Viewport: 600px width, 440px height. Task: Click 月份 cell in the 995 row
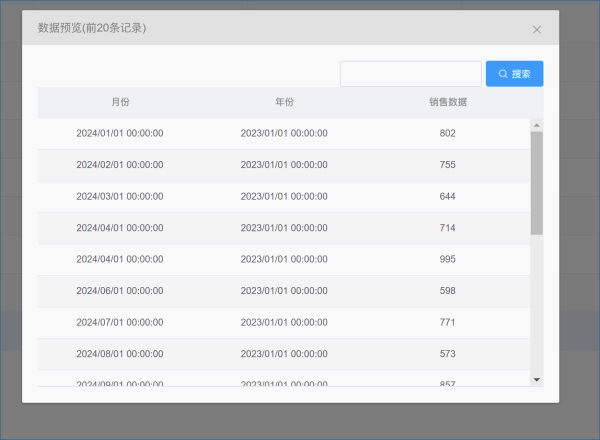120,259
